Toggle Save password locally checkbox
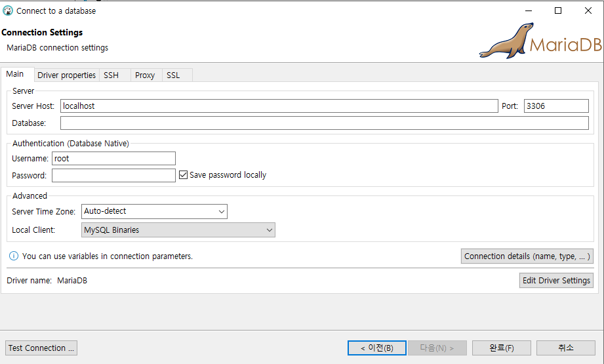This screenshot has height=364, width=604. [x=184, y=175]
